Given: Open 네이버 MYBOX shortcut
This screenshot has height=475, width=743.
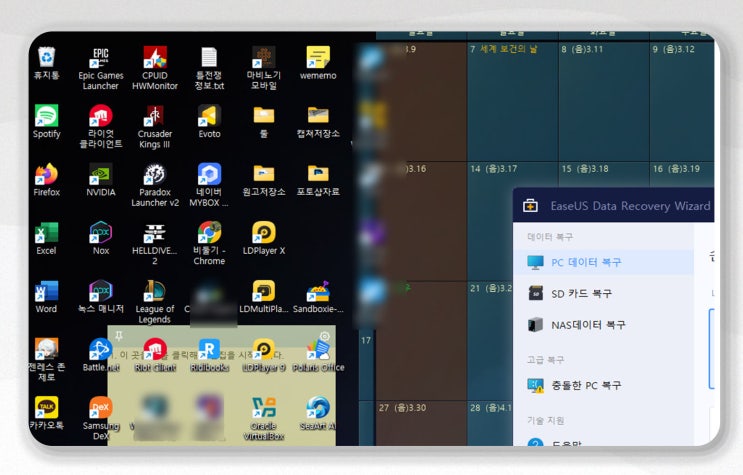Looking at the screenshot, I should (209, 185).
